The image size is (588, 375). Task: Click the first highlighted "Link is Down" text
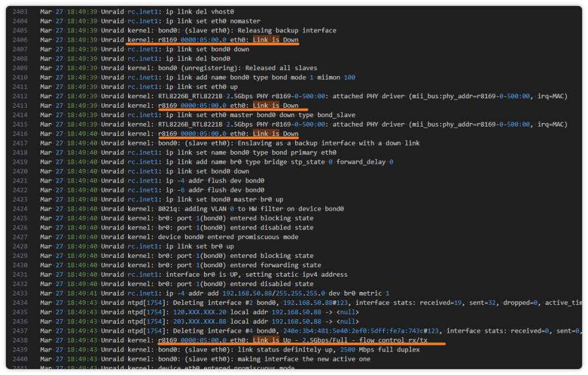[x=276, y=40]
